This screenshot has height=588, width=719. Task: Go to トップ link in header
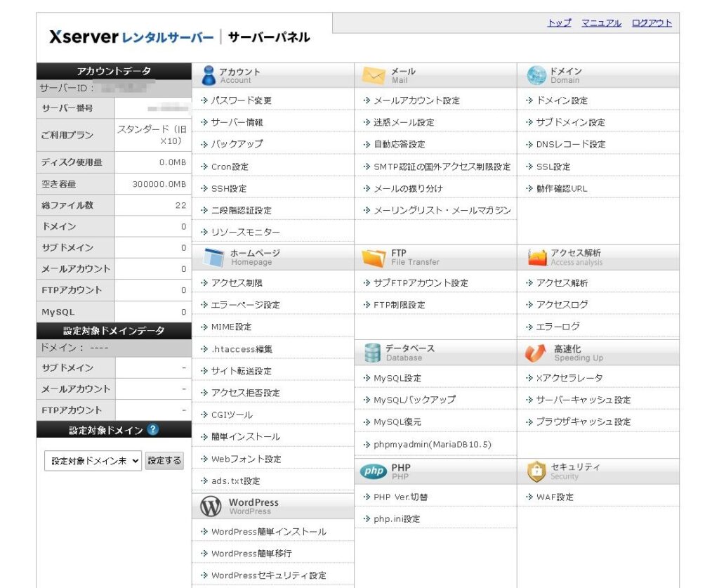coord(559,23)
